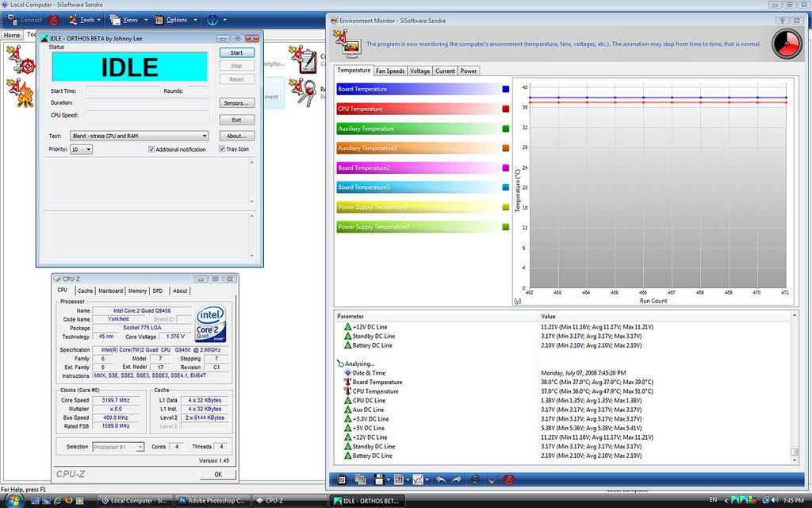Click the checkmark OK icon in Environment Monitor toolbar

492,479
